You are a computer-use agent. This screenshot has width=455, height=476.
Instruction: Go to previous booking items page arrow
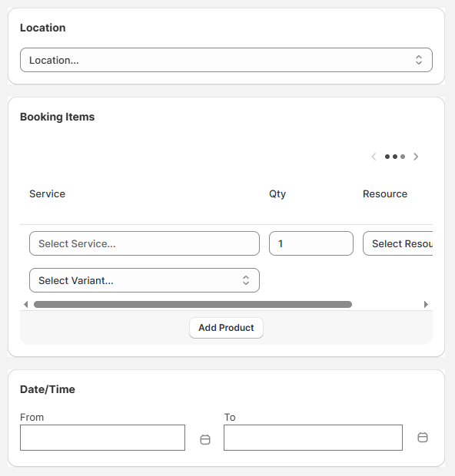point(374,157)
